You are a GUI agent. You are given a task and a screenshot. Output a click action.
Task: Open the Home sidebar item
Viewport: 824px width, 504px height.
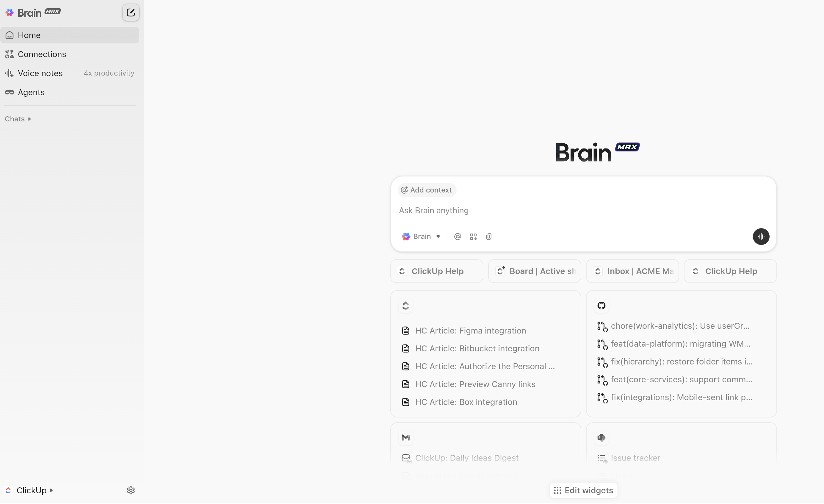tap(70, 35)
